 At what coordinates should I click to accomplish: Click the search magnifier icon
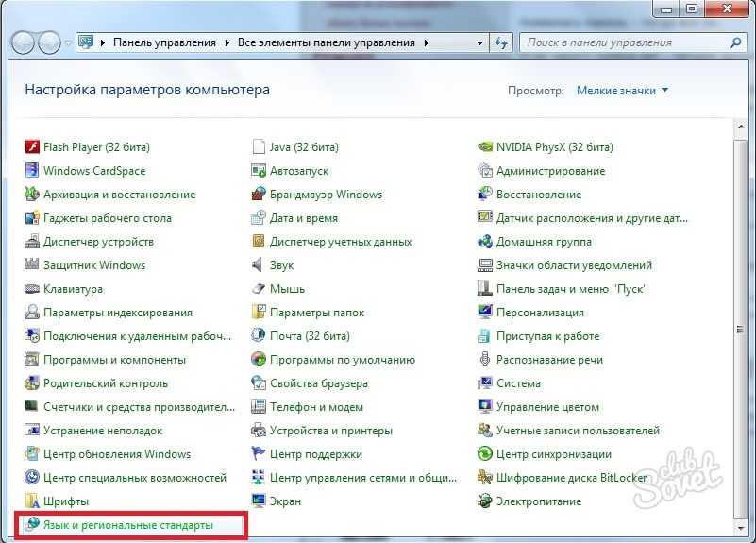735,42
